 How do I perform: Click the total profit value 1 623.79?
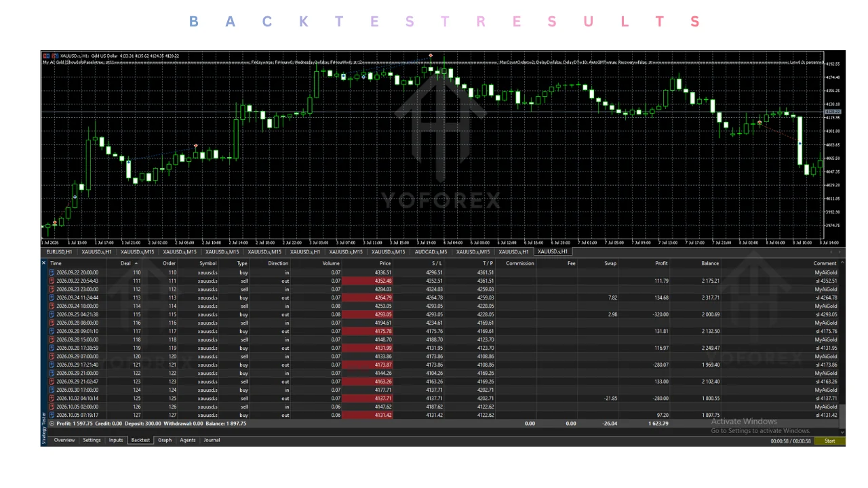(658, 424)
